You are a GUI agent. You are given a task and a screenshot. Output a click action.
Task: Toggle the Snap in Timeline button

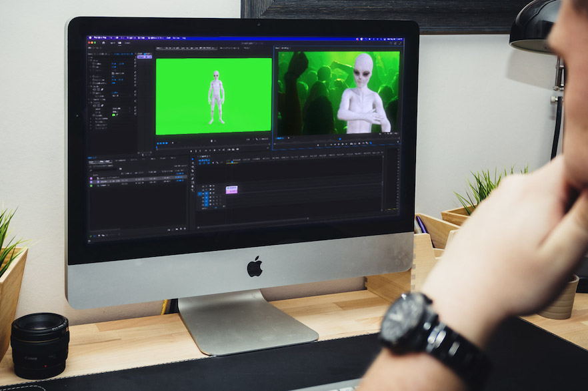click(x=204, y=163)
